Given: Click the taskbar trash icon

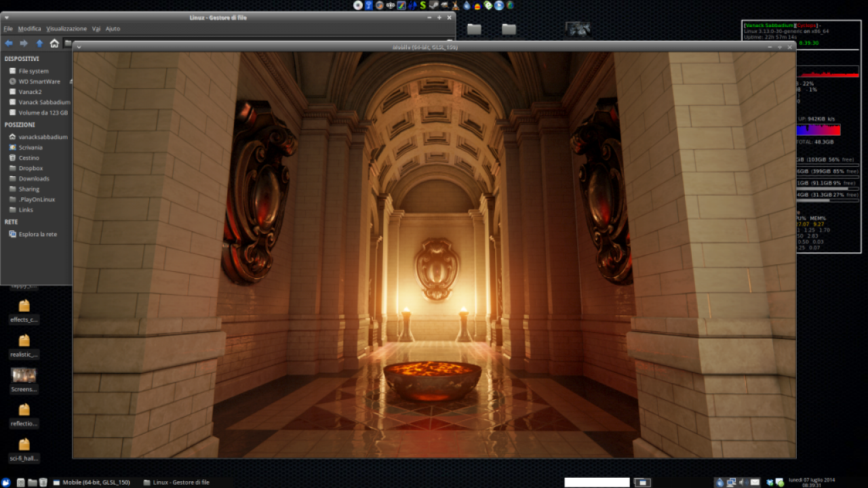Looking at the screenshot, I should pos(43,483).
